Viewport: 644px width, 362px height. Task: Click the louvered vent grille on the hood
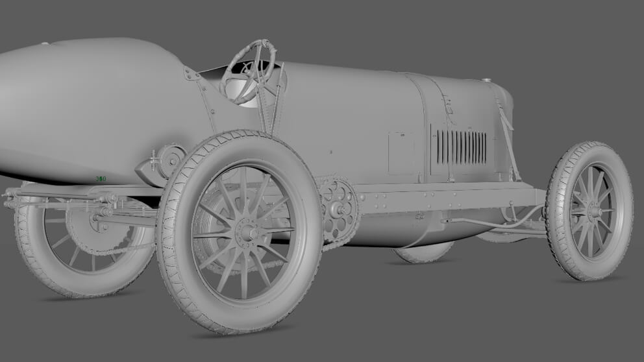pyautogui.click(x=462, y=147)
